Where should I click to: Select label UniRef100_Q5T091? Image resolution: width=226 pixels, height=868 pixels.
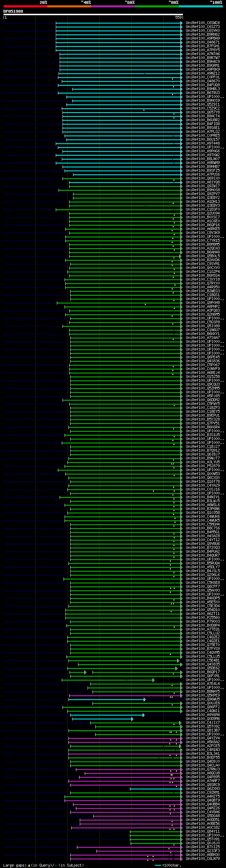click(x=203, y=839)
